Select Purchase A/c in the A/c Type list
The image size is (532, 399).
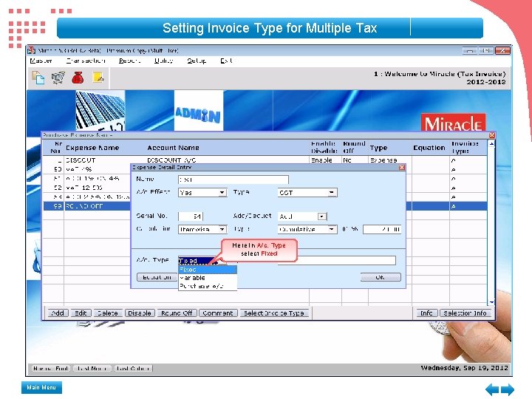click(x=208, y=286)
